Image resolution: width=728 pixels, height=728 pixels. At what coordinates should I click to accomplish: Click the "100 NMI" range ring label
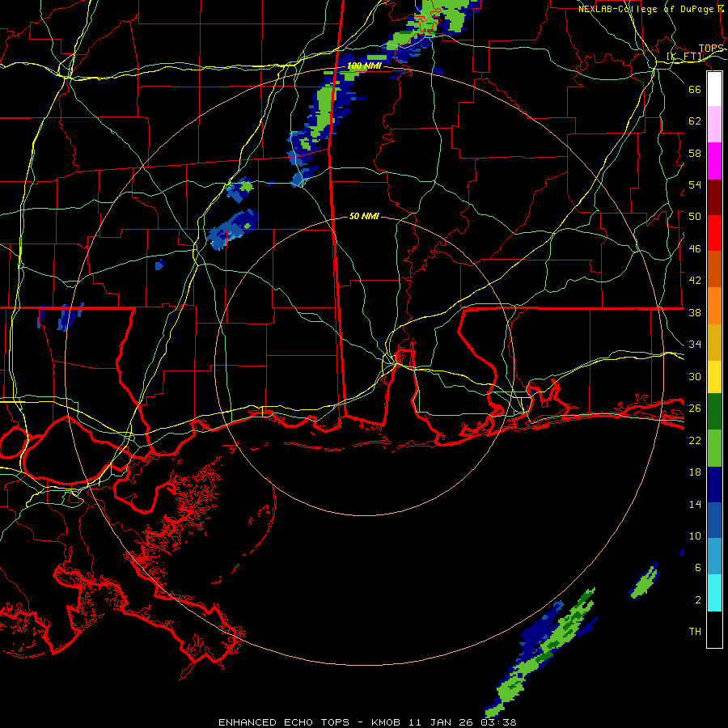364,66
